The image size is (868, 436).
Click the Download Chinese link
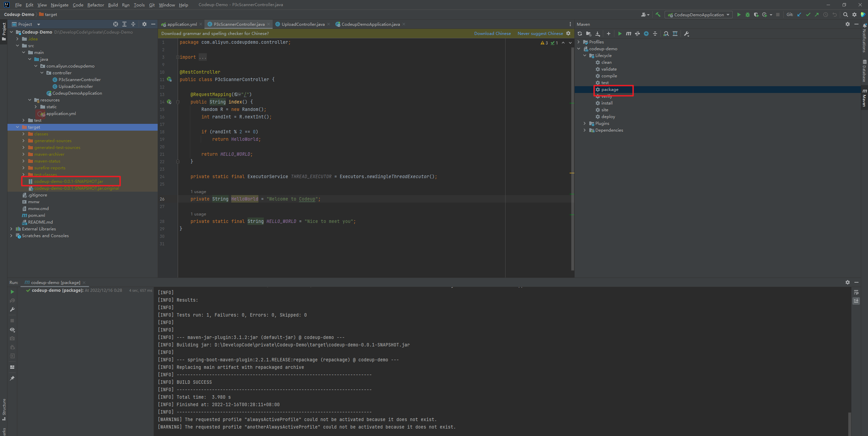[492, 33]
